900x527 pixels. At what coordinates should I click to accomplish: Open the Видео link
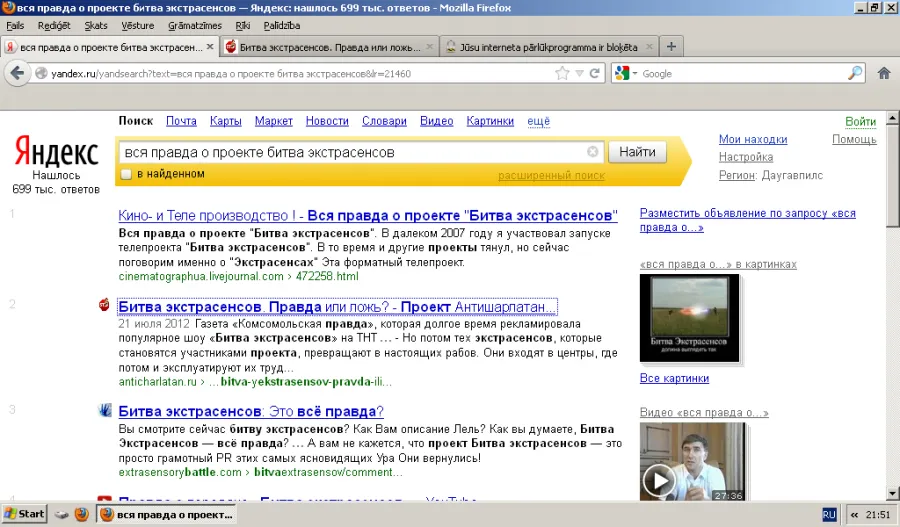point(436,121)
